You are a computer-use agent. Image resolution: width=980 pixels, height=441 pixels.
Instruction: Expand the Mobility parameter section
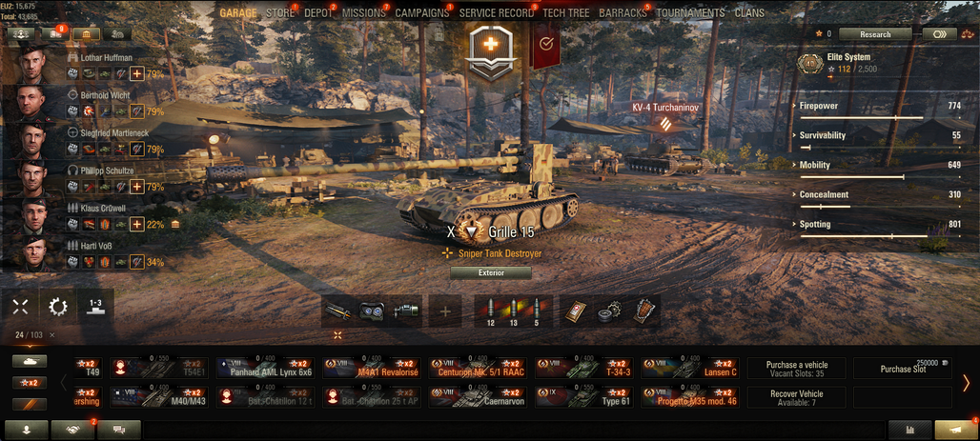pos(879,166)
